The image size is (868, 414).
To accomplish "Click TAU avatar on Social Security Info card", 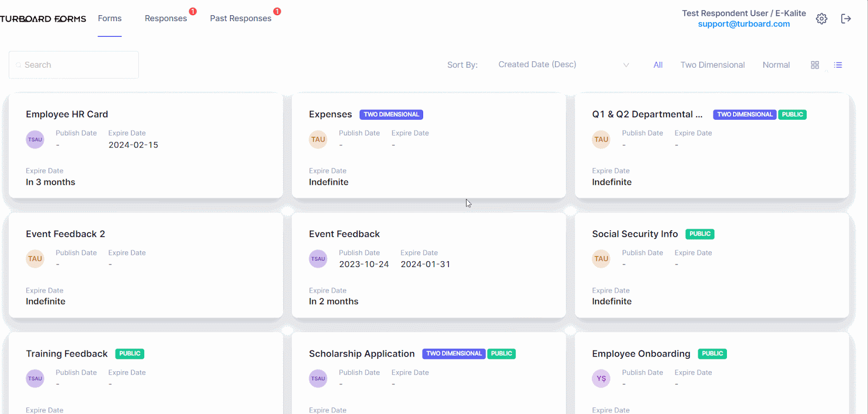I will point(602,259).
